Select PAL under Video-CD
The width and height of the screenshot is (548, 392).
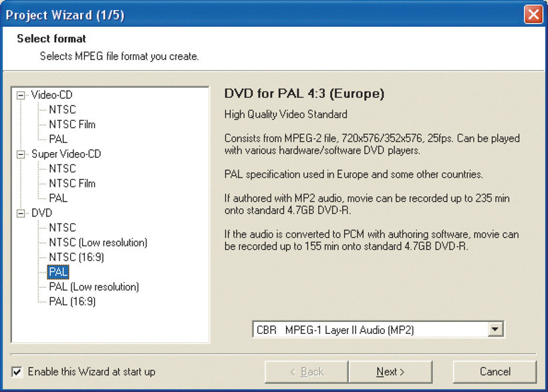(x=58, y=139)
